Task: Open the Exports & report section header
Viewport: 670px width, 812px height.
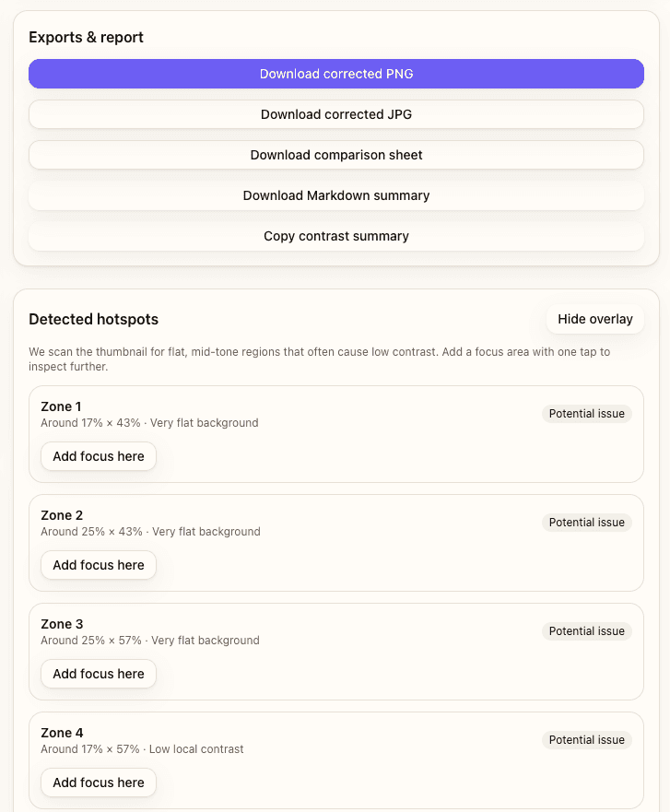Action: click(87, 37)
